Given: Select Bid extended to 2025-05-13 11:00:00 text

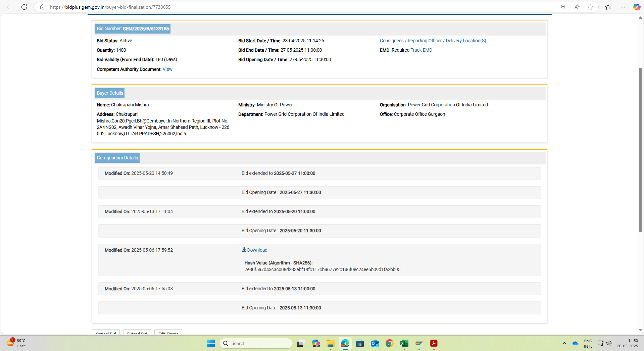Looking at the screenshot, I should 279,289.
